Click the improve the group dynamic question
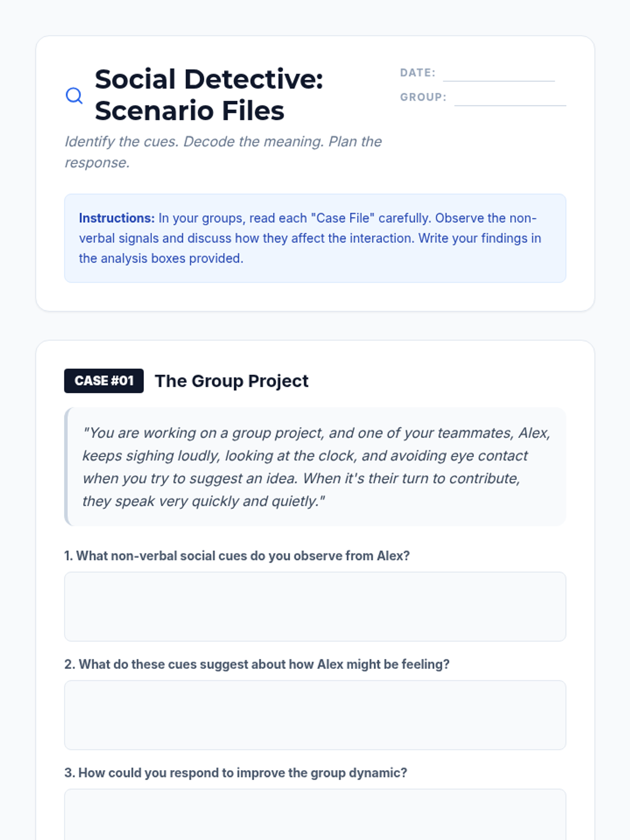This screenshot has height=840, width=630. point(236,773)
